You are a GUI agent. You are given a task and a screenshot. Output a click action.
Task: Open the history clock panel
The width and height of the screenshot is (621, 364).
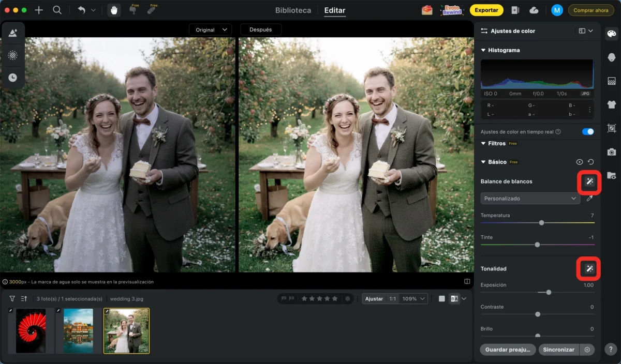pyautogui.click(x=12, y=78)
